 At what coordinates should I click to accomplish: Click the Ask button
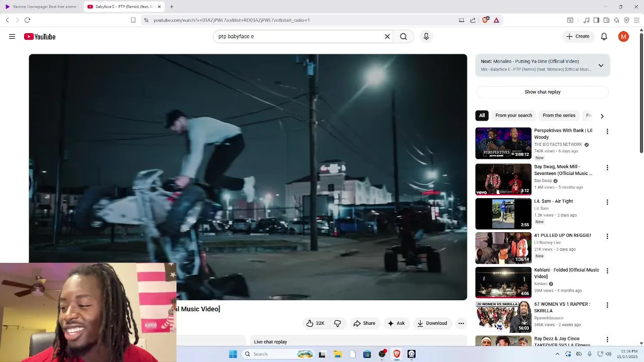[396, 323]
